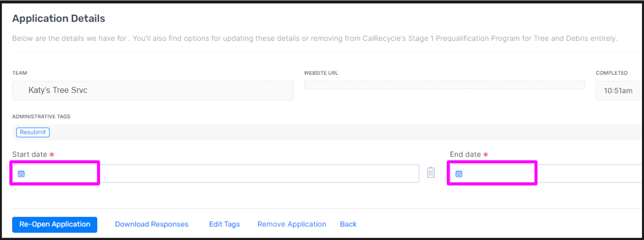This screenshot has width=644, height=240.
Task: Open the Edit Tags link
Action: [x=224, y=224]
